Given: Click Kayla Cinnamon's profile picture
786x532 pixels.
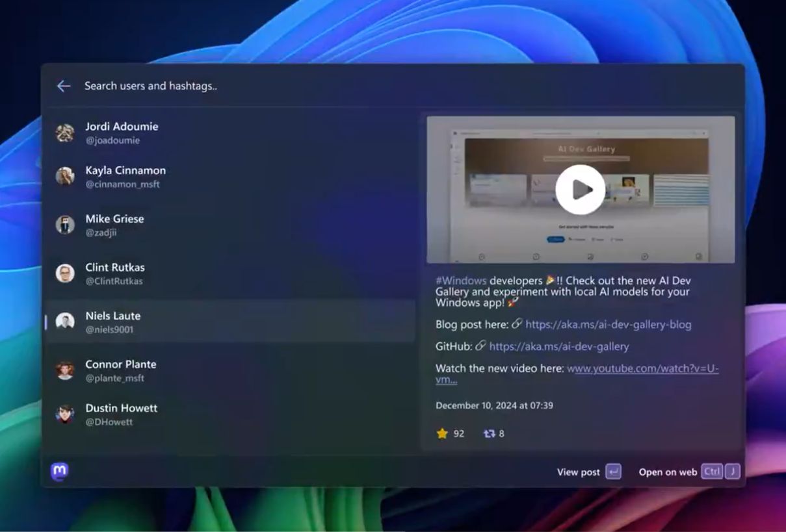Looking at the screenshot, I should coord(65,176).
